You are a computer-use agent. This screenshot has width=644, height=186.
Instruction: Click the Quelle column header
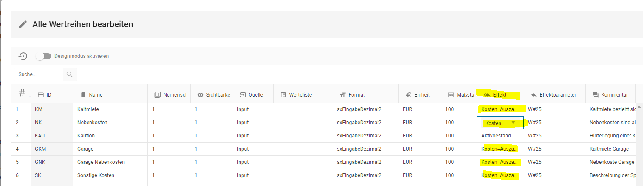coord(255,95)
